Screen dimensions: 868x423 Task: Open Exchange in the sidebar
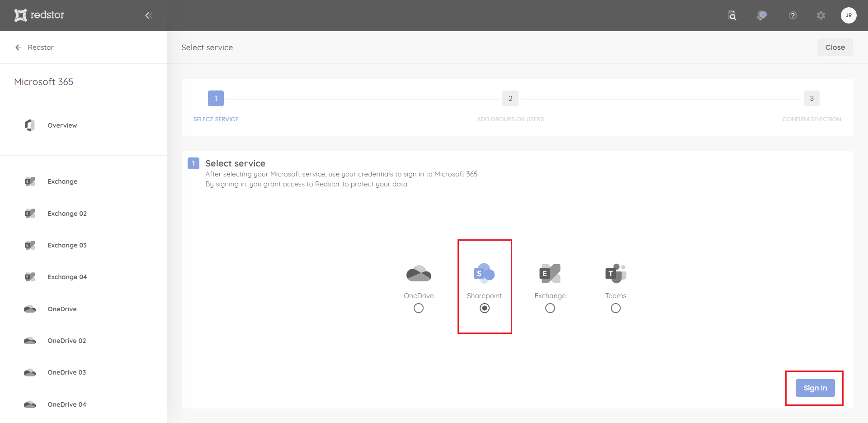point(62,181)
